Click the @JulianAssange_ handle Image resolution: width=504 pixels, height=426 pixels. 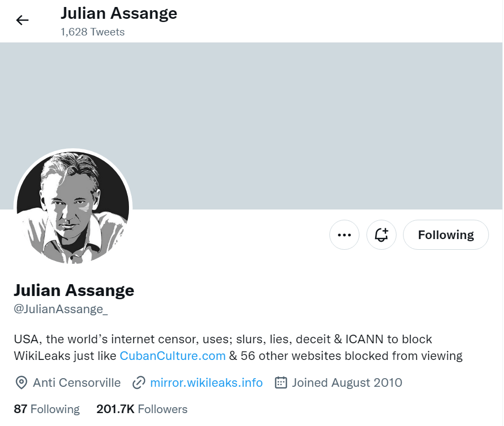point(61,309)
